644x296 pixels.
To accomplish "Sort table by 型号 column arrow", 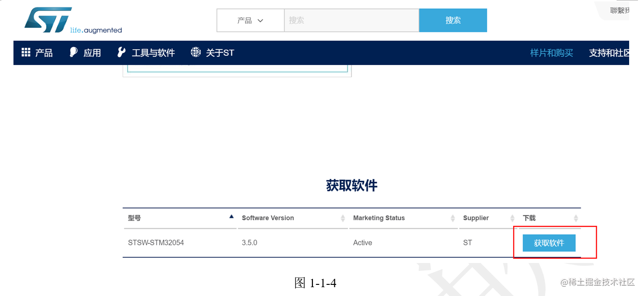I will tap(231, 216).
